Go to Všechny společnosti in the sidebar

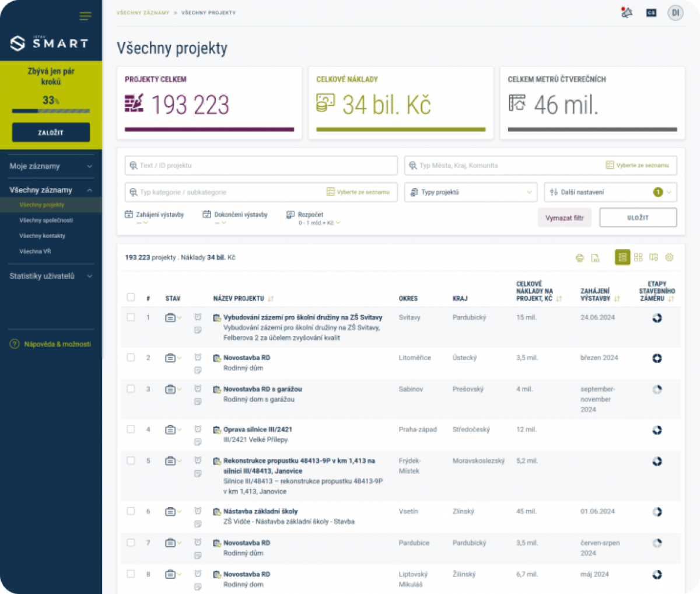pos(46,221)
